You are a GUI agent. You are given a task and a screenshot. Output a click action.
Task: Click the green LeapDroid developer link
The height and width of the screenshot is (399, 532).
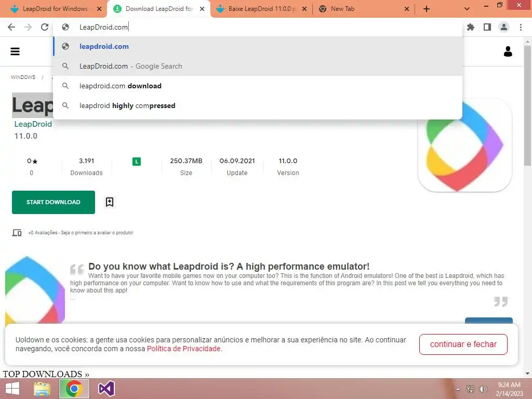[x=33, y=124]
